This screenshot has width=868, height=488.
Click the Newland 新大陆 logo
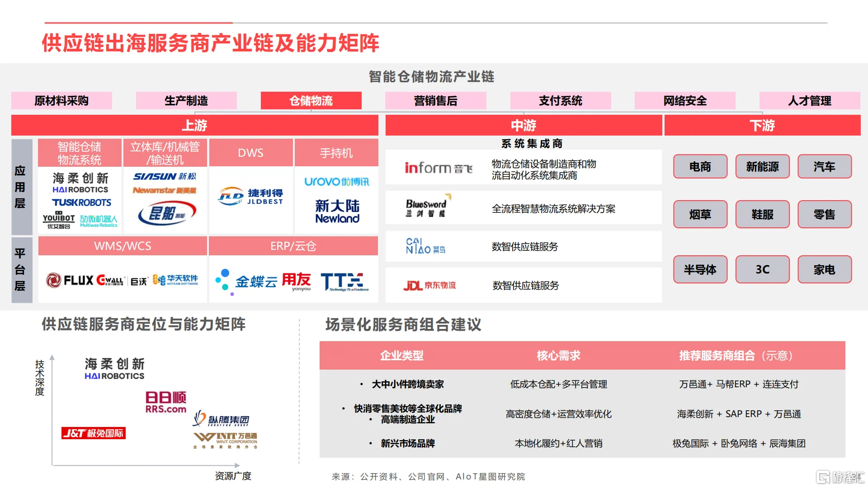pyautogui.click(x=337, y=211)
